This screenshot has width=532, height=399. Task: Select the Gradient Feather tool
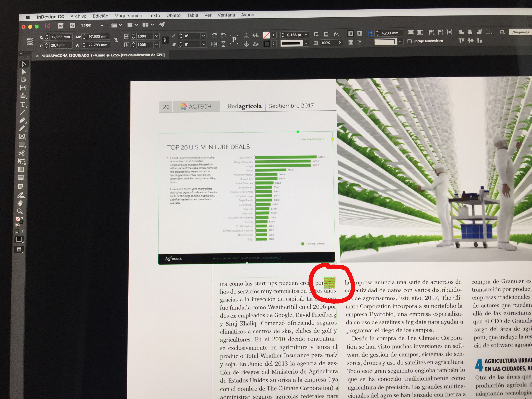point(21,178)
